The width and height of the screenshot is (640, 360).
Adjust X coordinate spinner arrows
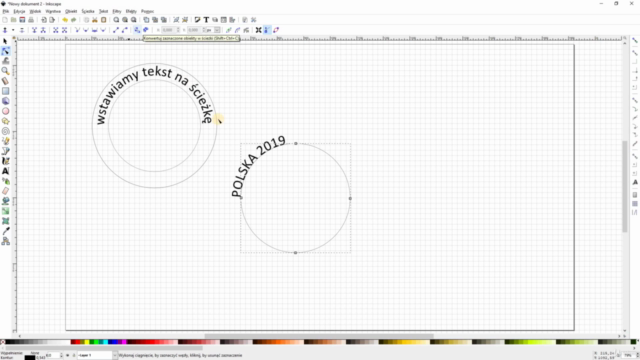178,30
